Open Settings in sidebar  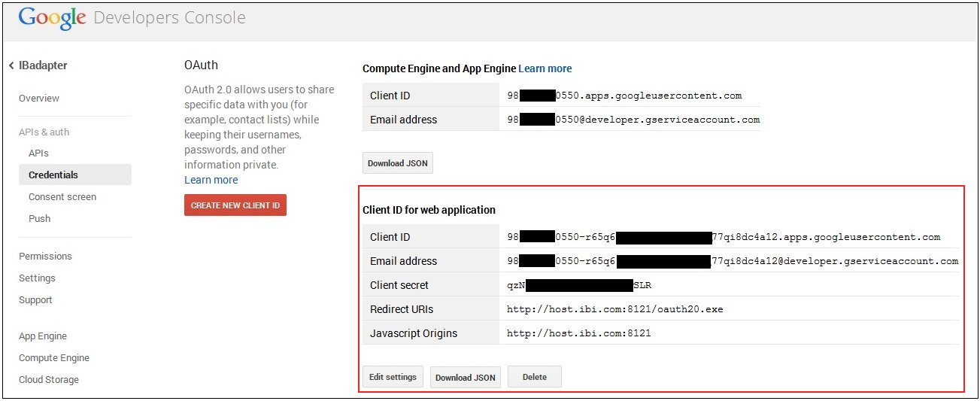[37, 278]
